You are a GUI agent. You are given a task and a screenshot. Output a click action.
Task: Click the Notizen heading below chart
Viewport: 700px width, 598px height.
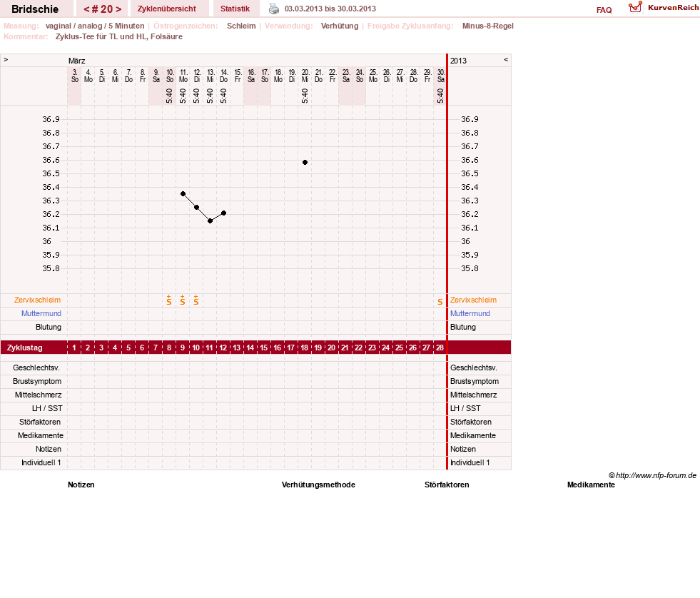[x=81, y=485]
